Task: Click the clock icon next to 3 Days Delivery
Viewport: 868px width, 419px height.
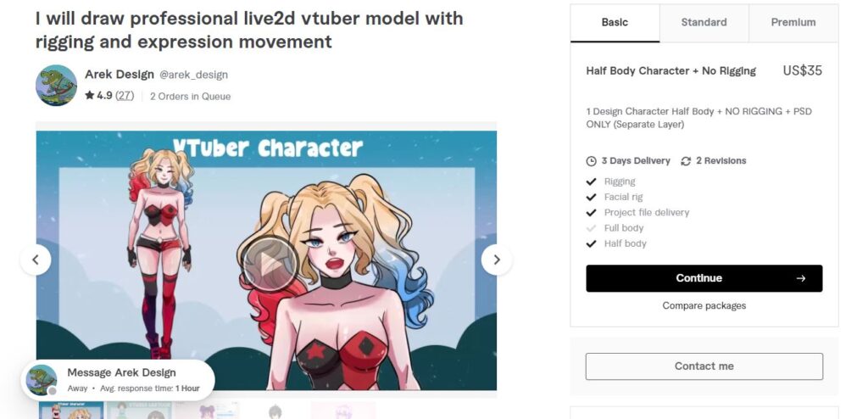Action: tap(591, 161)
